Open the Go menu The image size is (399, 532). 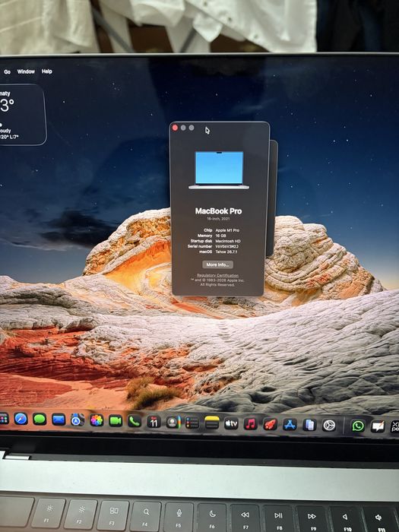pyautogui.click(x=7, y=72)
